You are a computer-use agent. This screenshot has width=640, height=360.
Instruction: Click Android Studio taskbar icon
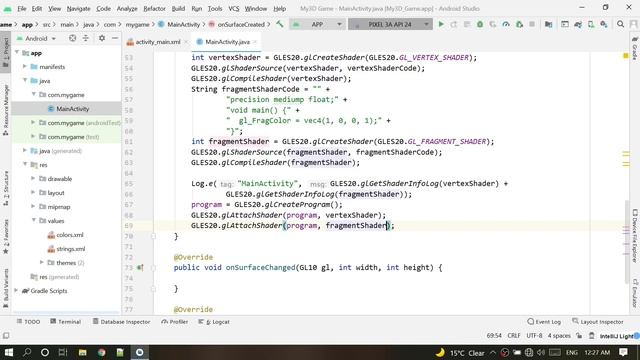pos(140,352)
